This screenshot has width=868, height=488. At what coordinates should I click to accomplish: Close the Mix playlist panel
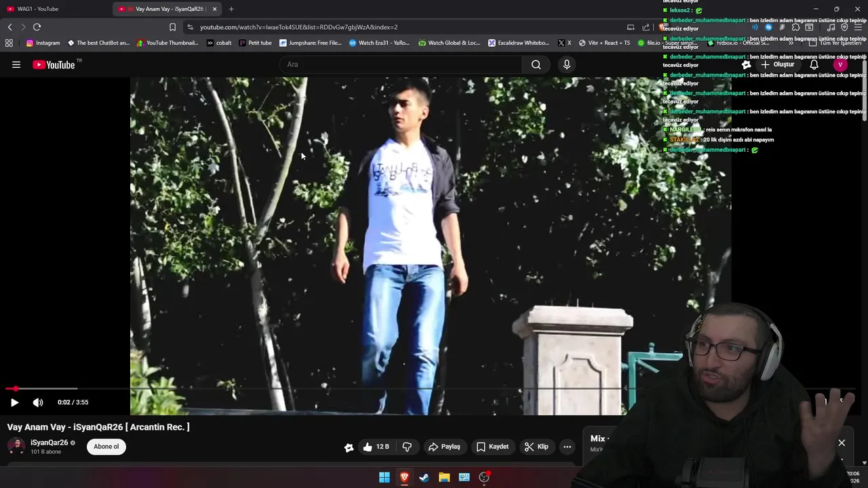pos(842,443)
